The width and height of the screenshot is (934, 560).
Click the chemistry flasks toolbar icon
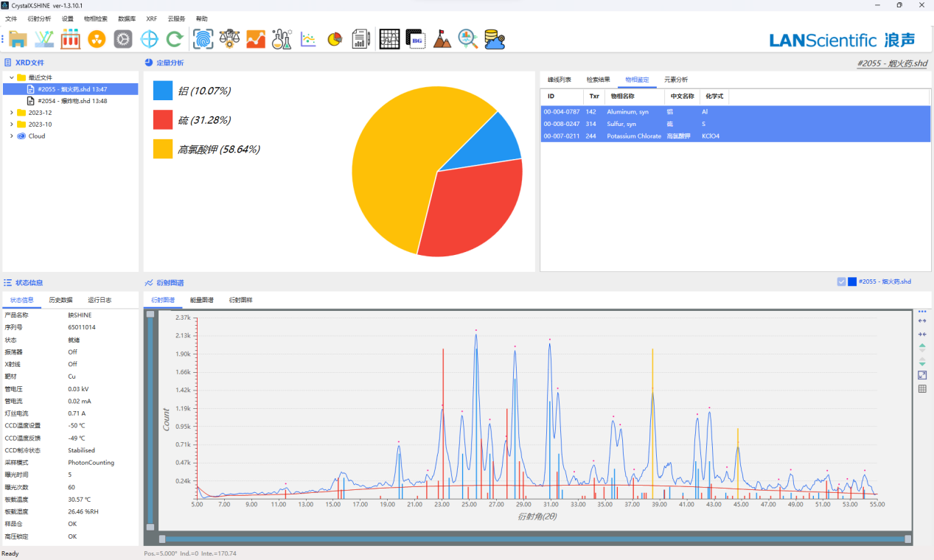(282, 39)
